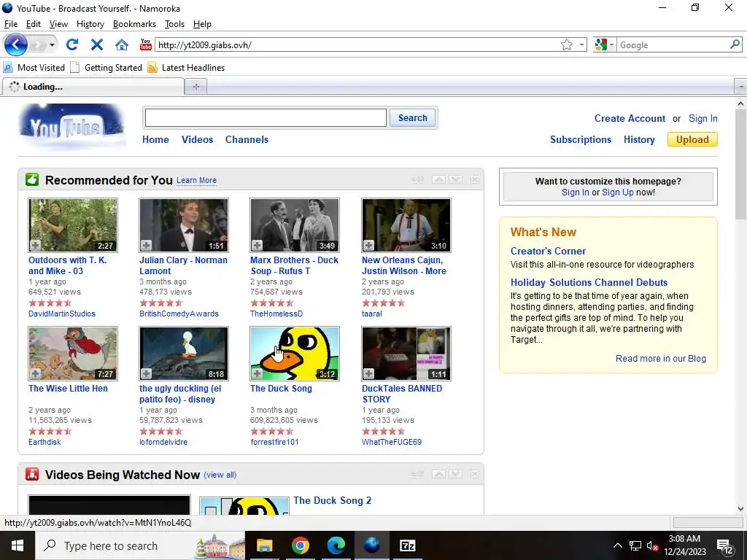Add DuckTales BANNED STORY to QuickList
The image size is (747, 560).
click(368, 374)
